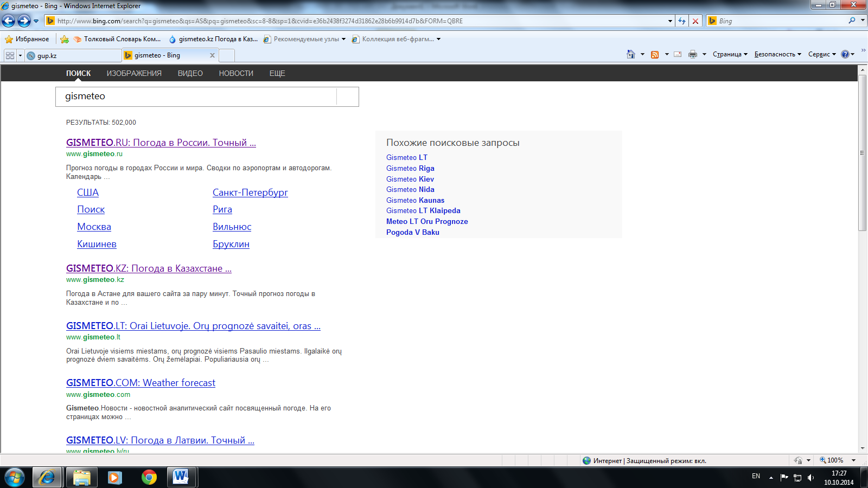
Task: Click the browser Forward arrow button
Action: coord(24,21)
